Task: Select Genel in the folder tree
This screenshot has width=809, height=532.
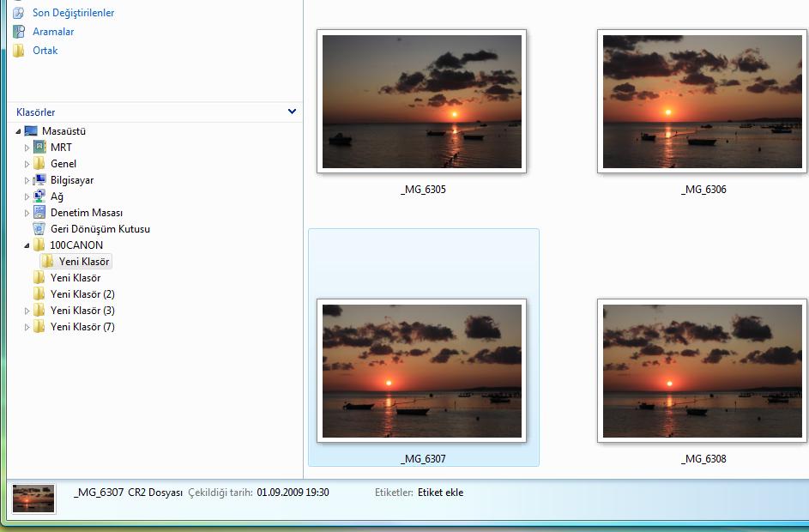Action: coord(63,164)
